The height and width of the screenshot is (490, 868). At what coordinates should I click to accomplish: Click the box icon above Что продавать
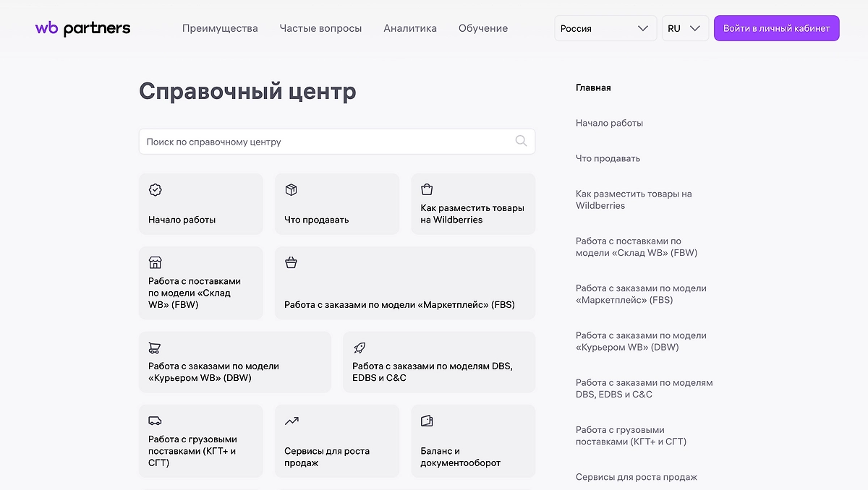click(x=291, y=189)
